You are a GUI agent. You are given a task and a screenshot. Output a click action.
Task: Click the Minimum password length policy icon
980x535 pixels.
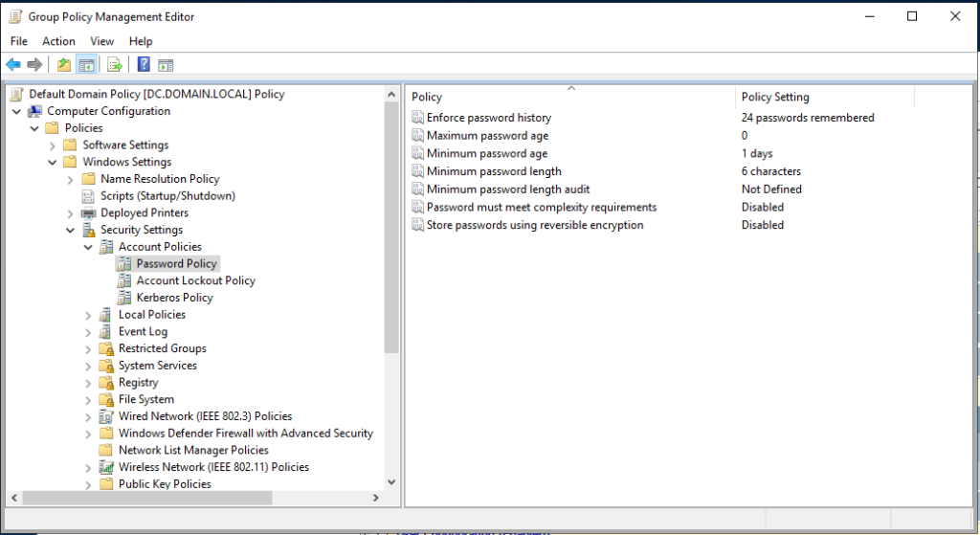pos(417,171)
